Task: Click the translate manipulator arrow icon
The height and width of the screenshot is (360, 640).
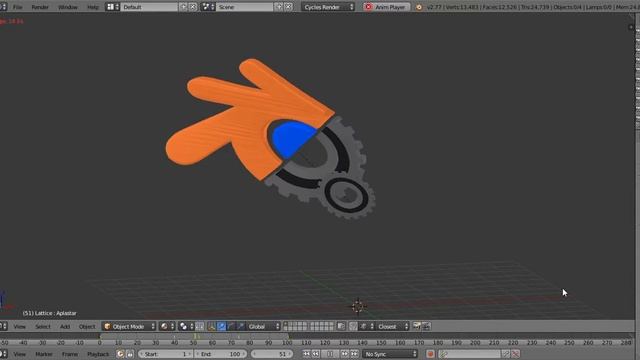Action: (x=222, y=326)
